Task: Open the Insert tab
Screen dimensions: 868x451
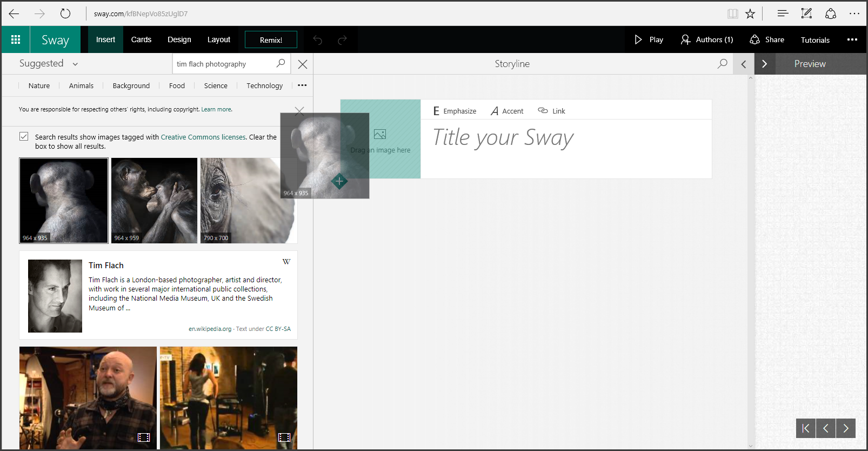Action: 105,39
